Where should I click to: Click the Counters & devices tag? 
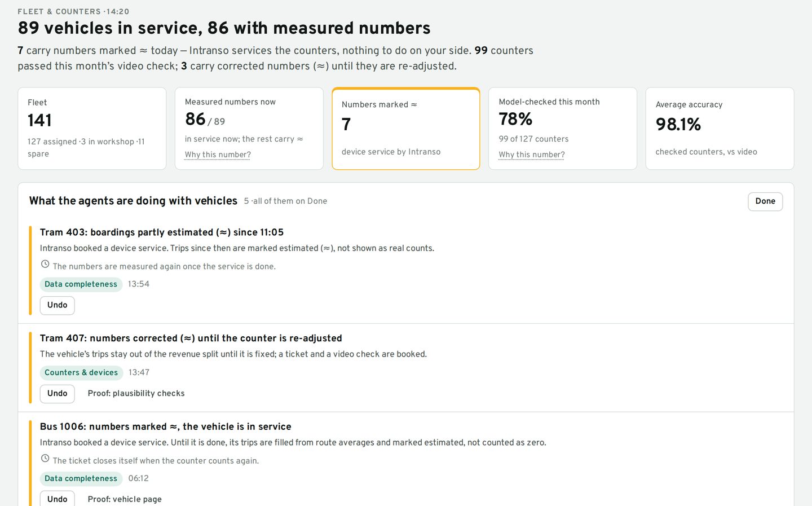click(81, 373)
